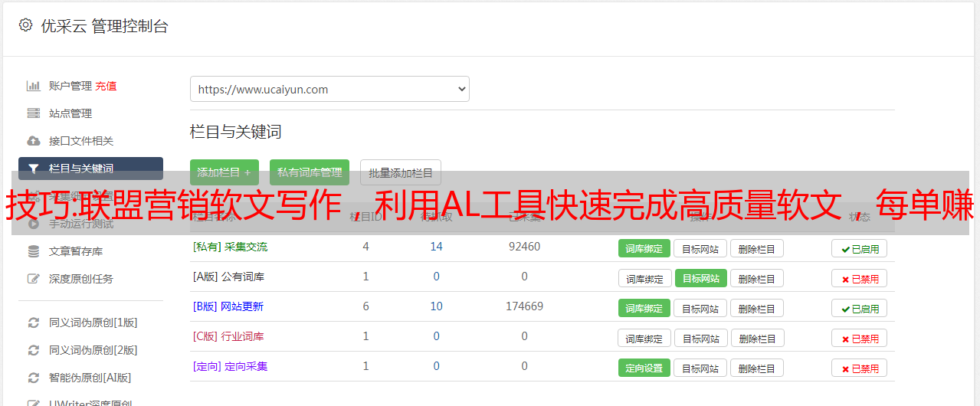Viewport: 980px width, 406px height.
Task: Open the site URL dropdown
Action: [x=329, y=89]
